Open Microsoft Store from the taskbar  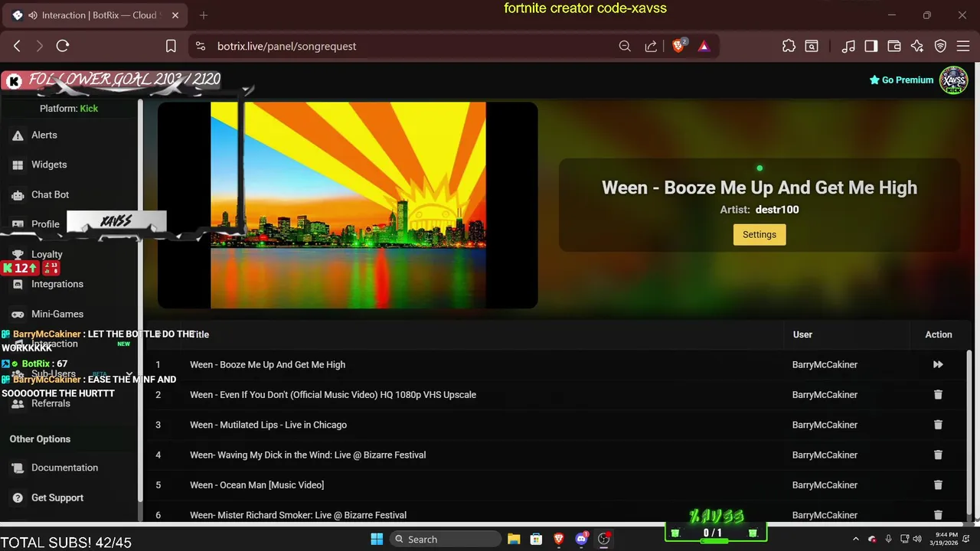pos(537,540)
